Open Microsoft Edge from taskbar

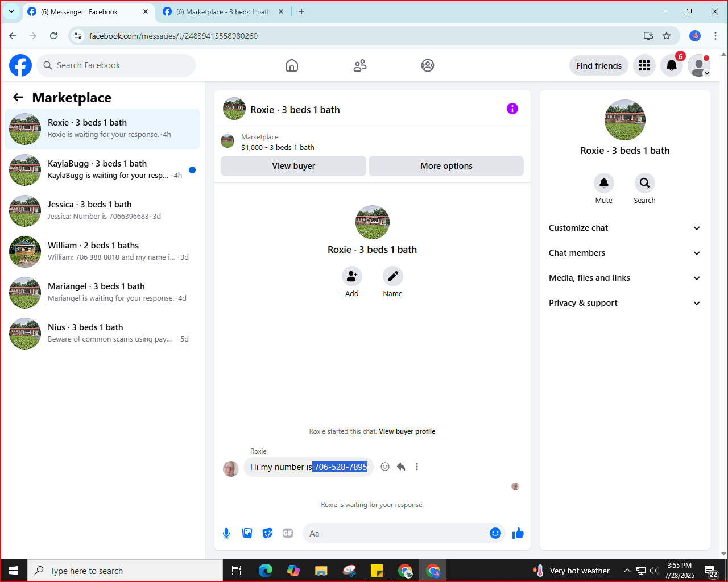coord(266,571)
